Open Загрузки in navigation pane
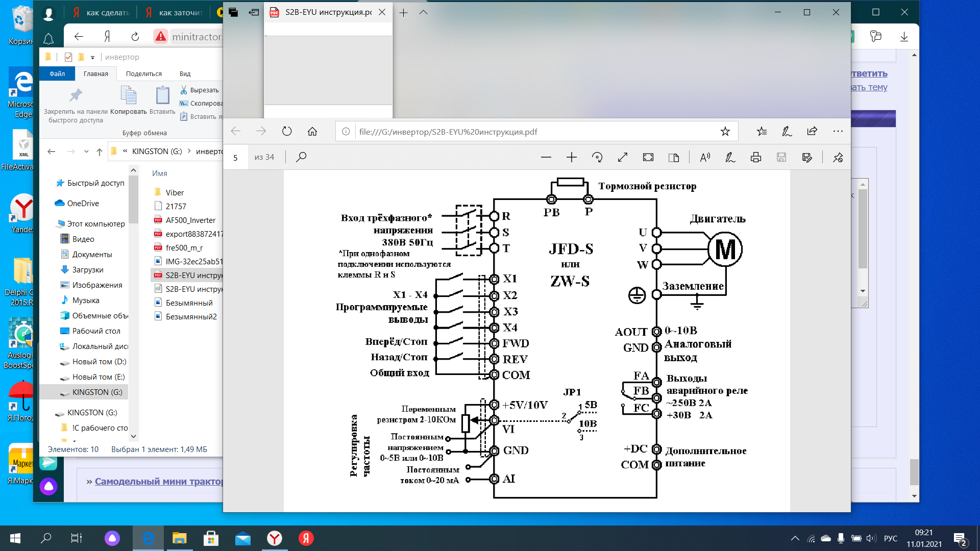The image size is (980, 551). pyautogui.click(x=82, y=269)
